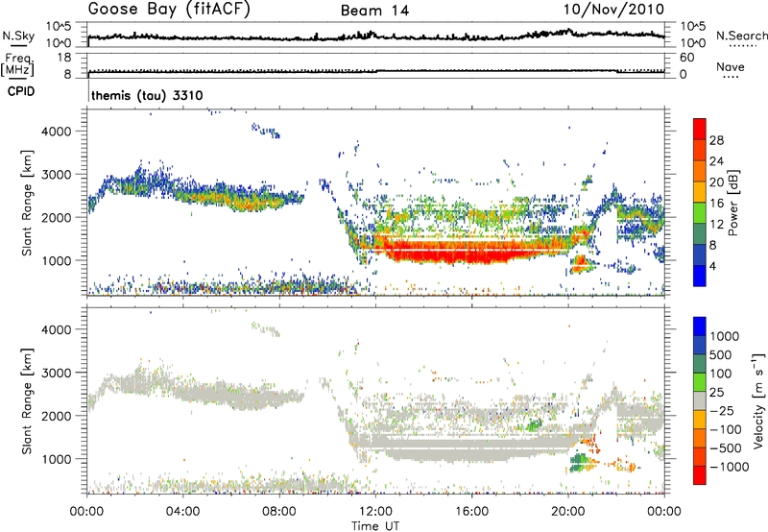Click the green velocity patch after 20:00

click(581, 463)
